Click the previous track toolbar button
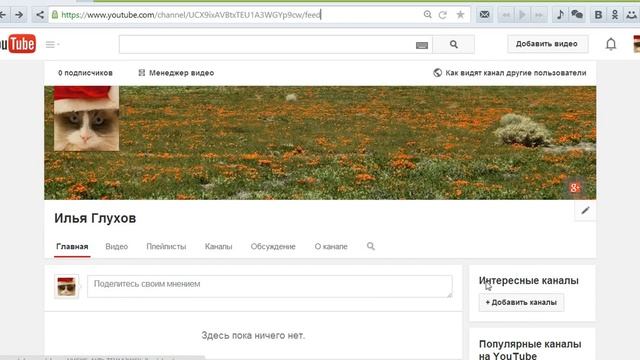 click(506, 15)
